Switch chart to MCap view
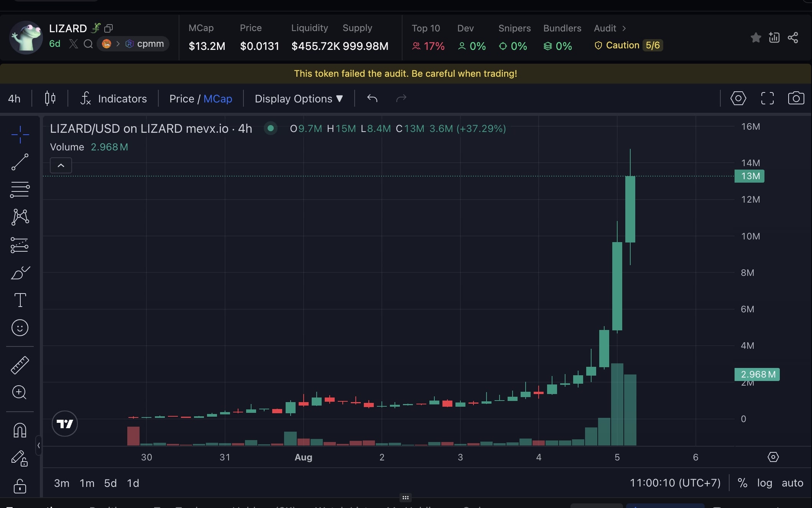Screen dimensions: 812x508 coord(218,99)
